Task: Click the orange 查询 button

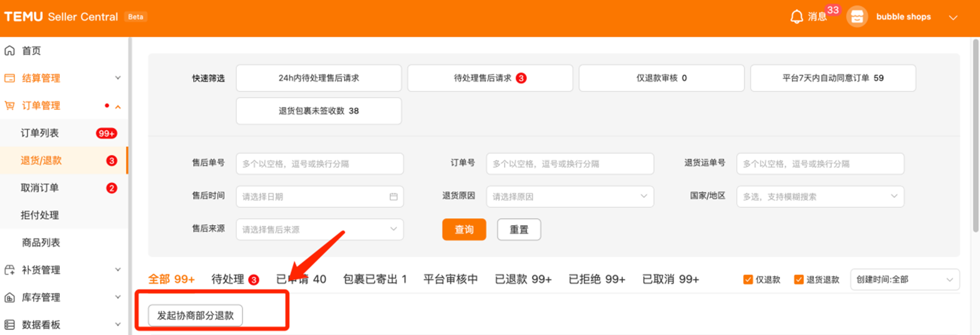Action: tap(464, 230)
